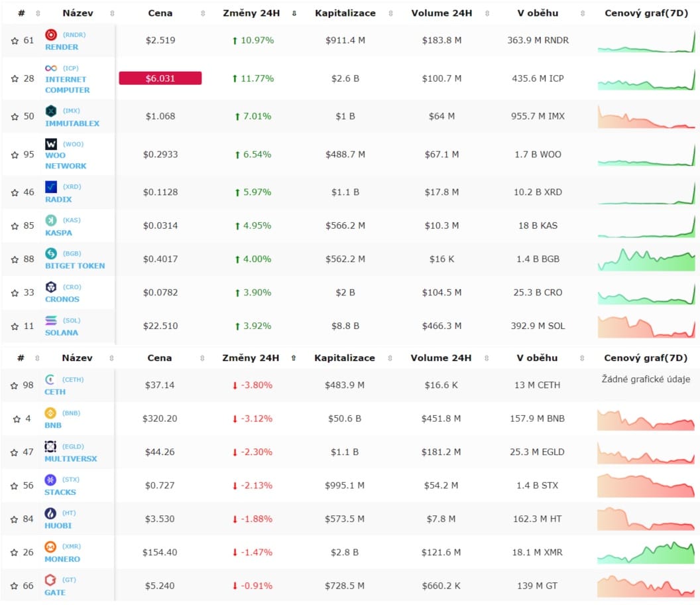Click the Radix logo icon
Screen dimensions: 700x605
coord(51,186)
